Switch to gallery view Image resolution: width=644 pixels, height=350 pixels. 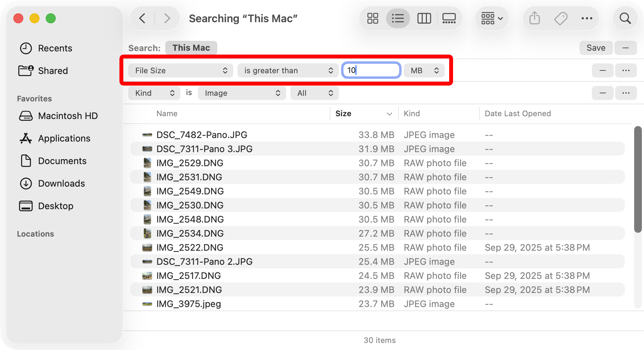pos(449,18)
